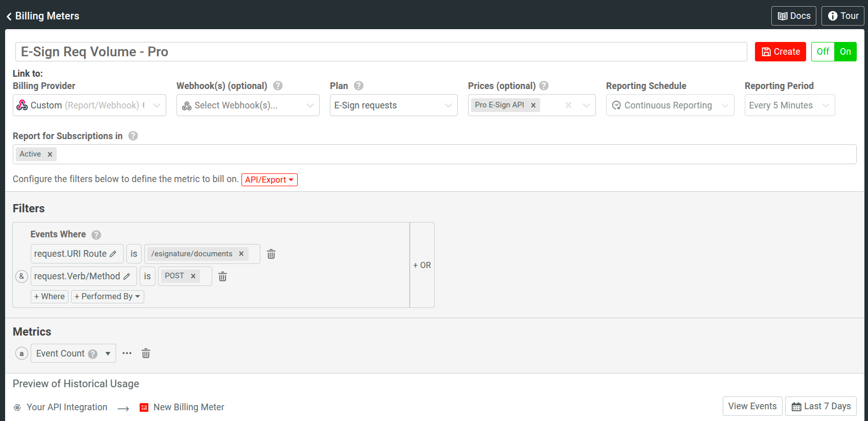Show help for Events Where

(x=96, y=235)
